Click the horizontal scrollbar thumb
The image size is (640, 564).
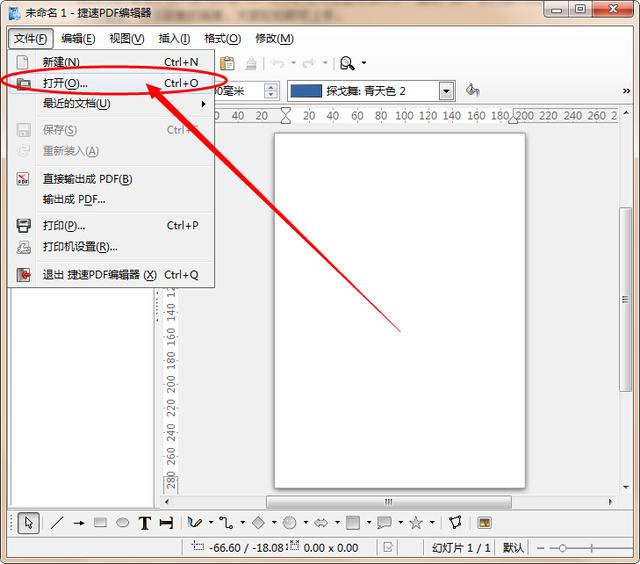389,502
